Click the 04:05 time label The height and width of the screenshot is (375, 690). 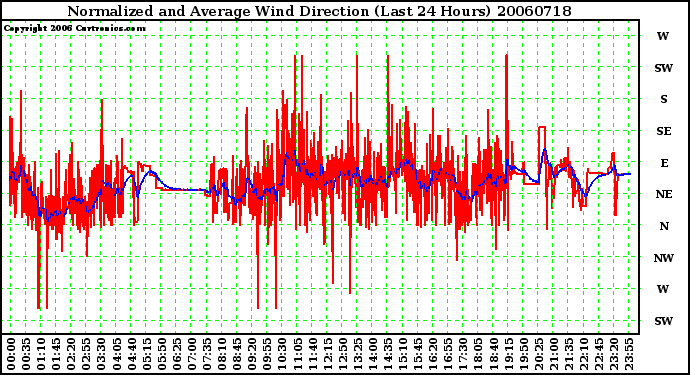pos(116,354)
